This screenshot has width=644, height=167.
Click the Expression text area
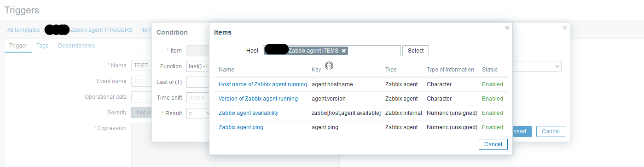(x=141, y=145)
